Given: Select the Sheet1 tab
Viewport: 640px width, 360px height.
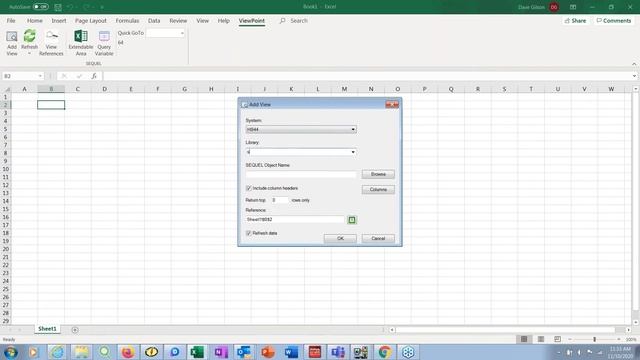Looking at the screenshot, I should point(47,329).
